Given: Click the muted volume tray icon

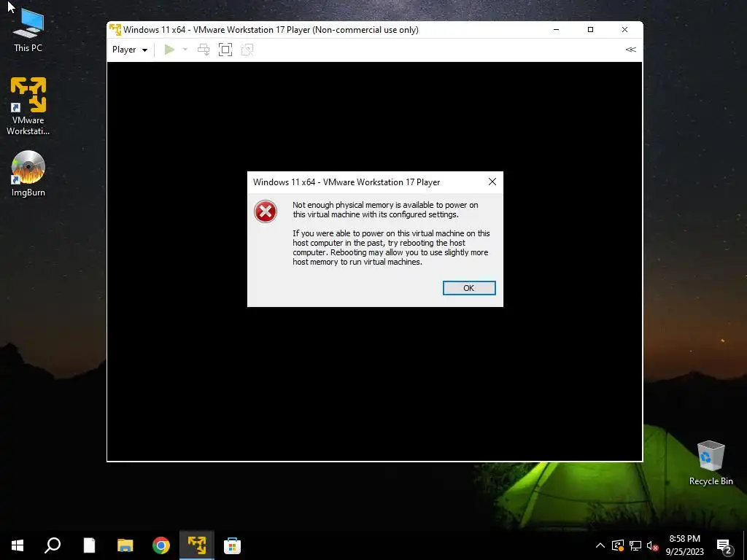Looking at the screenshot, I should [x=652, y=545].
